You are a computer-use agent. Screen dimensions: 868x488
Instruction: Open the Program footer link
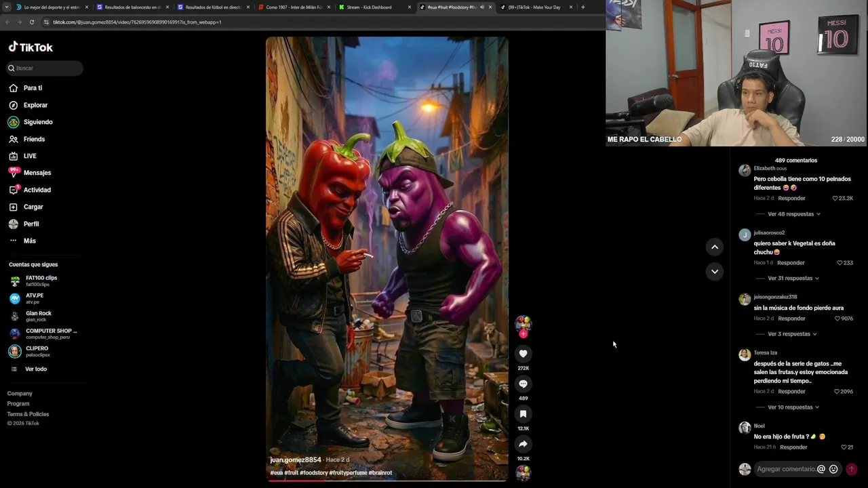pyautogui.click(x=18, y=403)
